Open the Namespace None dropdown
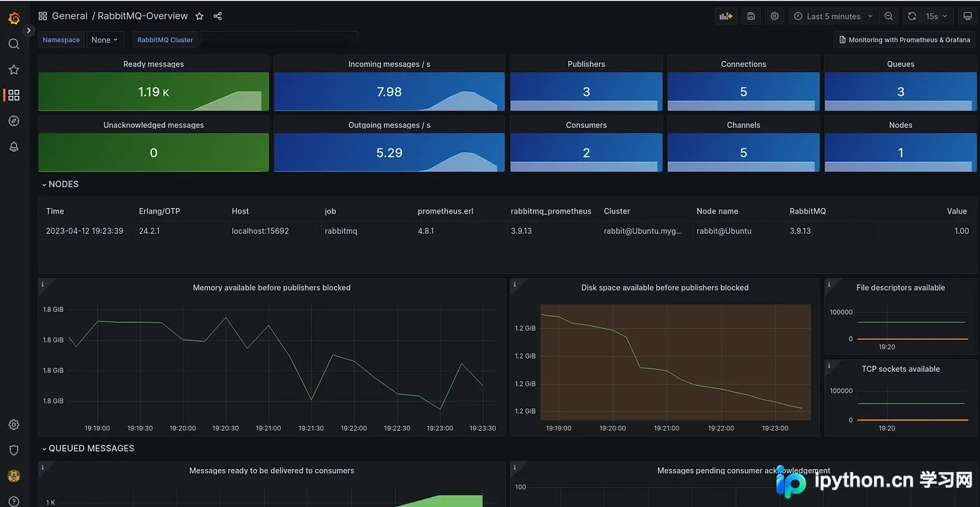This screenshot has width=980, height=507. [x=105, y=40]
